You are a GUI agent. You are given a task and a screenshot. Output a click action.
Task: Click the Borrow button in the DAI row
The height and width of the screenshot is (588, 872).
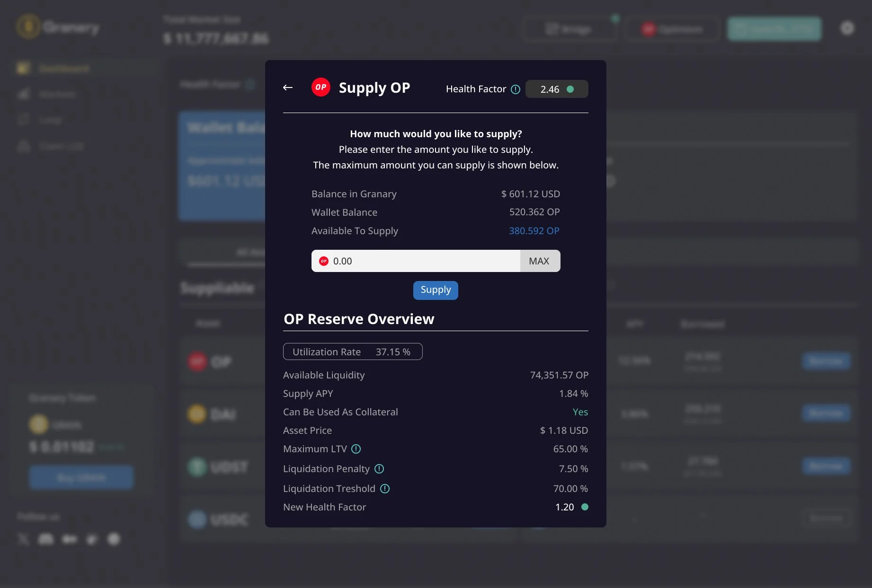(x=826, y=413)
